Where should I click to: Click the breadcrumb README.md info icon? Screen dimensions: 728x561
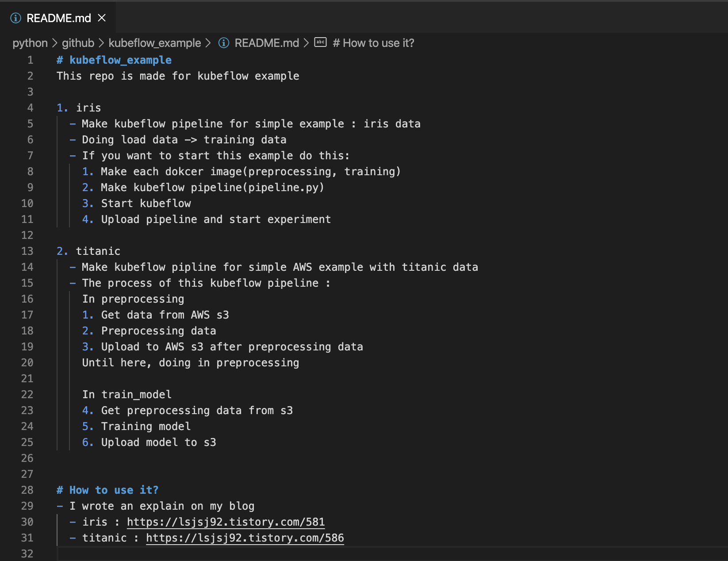click(224, 43)
